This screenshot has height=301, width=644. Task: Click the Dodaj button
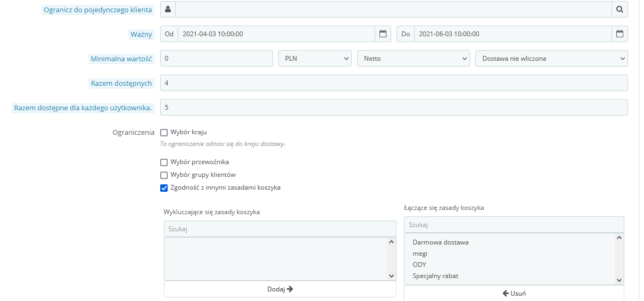coord(280,289)
